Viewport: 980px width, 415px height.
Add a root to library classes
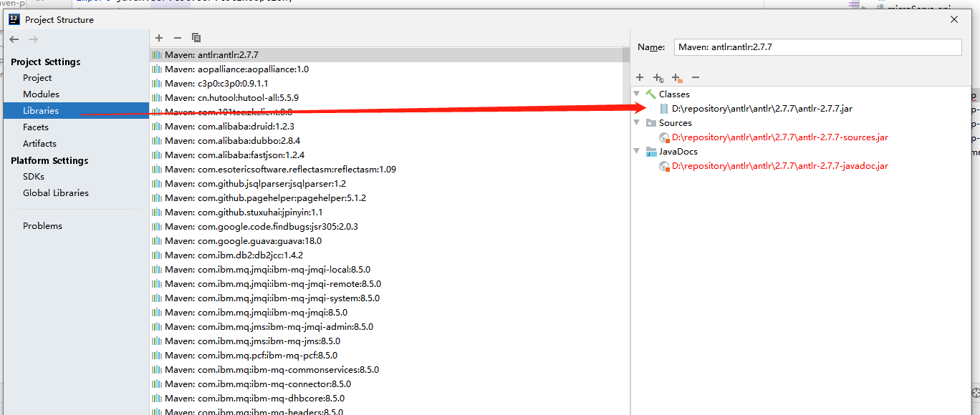point(640,77)
